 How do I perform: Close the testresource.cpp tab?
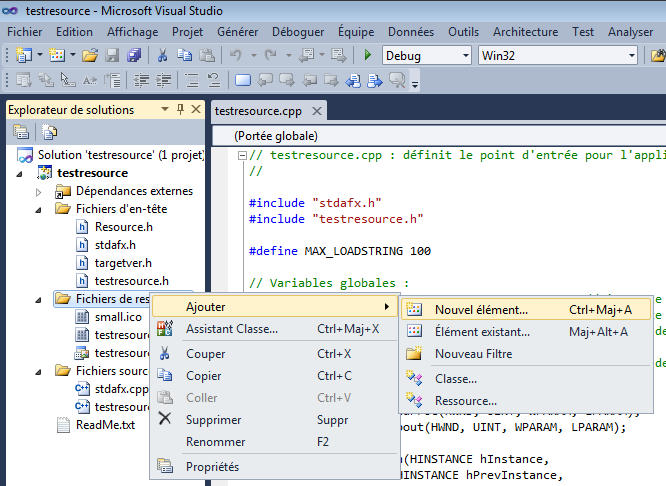coord(317,111)
